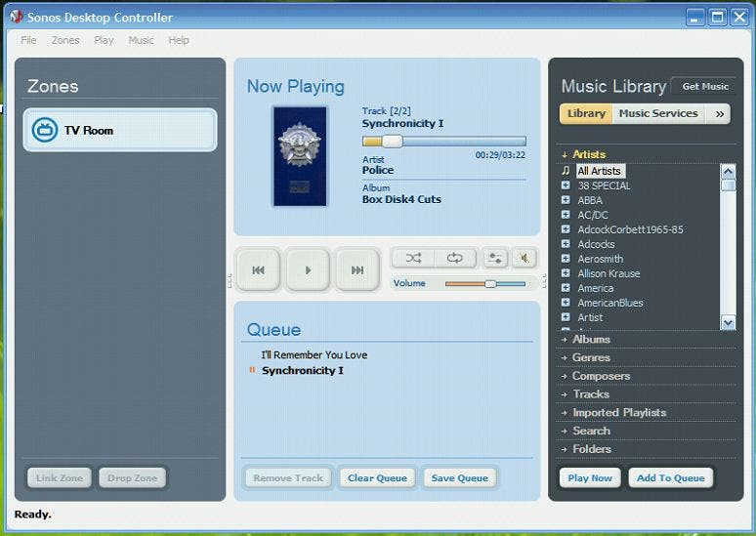Screen dimensions: 756x536
Task: Expand the 38 SPECIAL artist
Action: 567,186
